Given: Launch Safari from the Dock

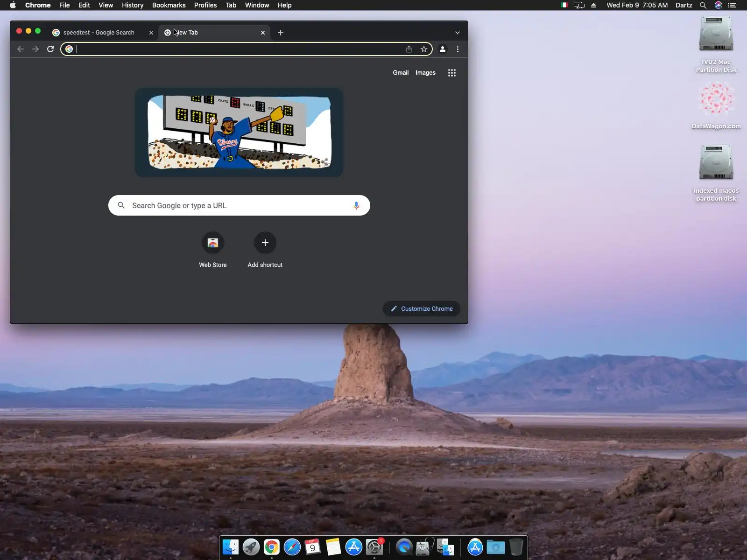Looking at the screenshot, I should pos(292,547).
